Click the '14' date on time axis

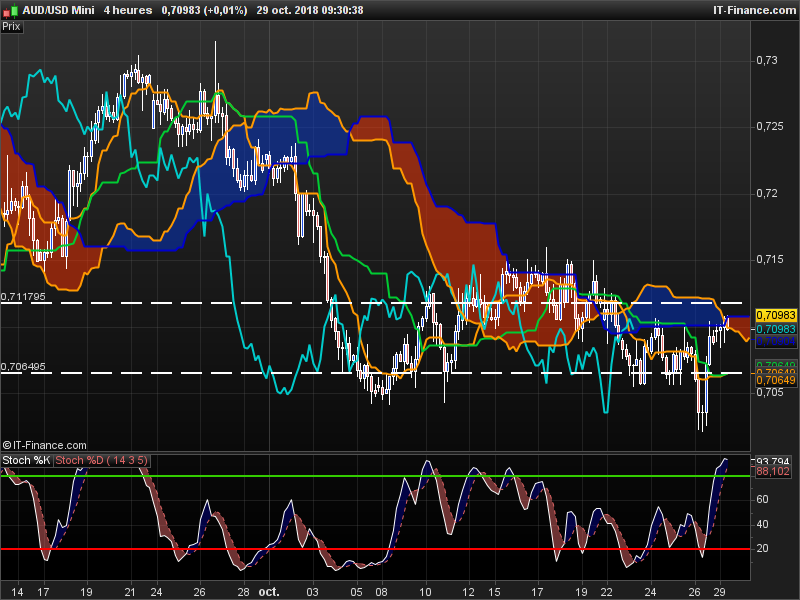coord(17,592)
